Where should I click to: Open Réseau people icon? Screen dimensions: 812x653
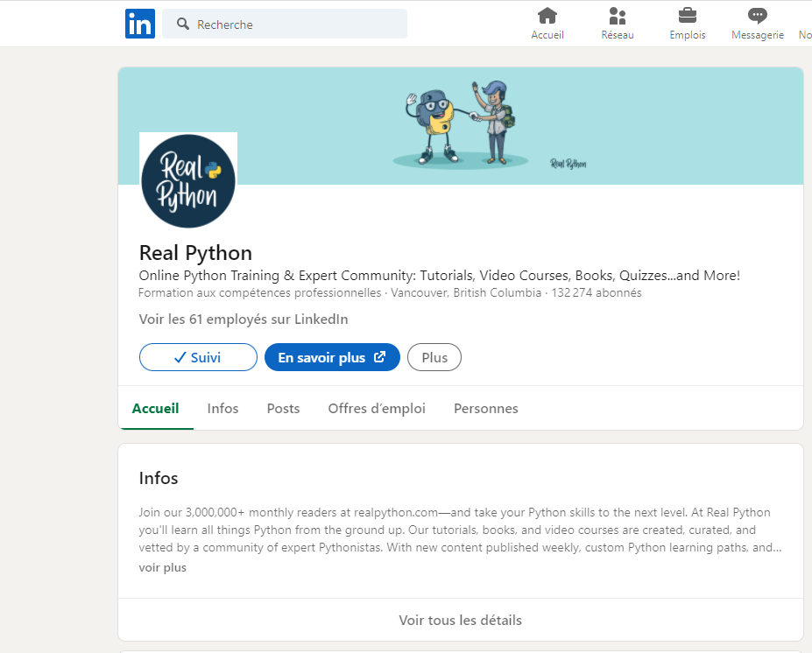point(618,16)
